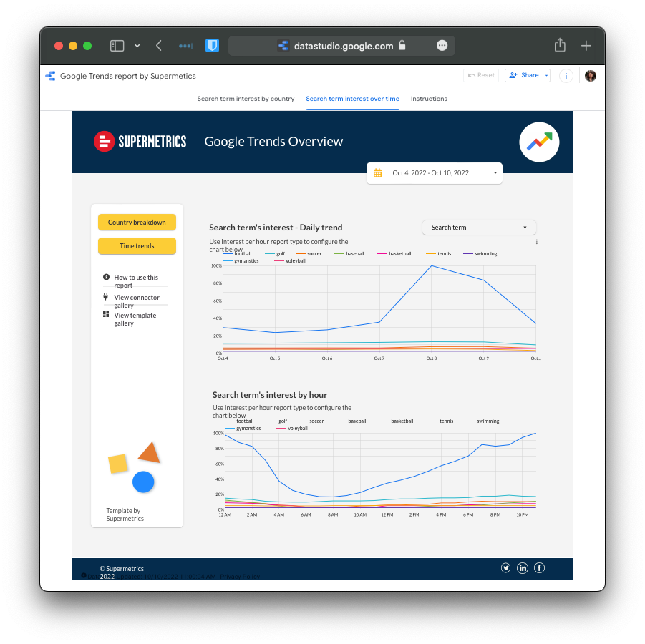
Task: Toggle the Safari sidebar icon
Action: coord(117,46)
